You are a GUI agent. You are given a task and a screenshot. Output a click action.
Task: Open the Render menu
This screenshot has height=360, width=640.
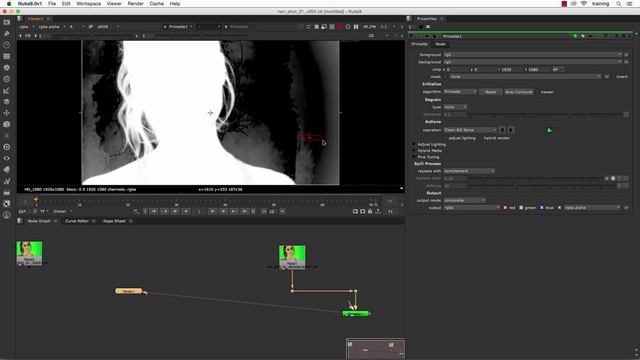[135, 4]
